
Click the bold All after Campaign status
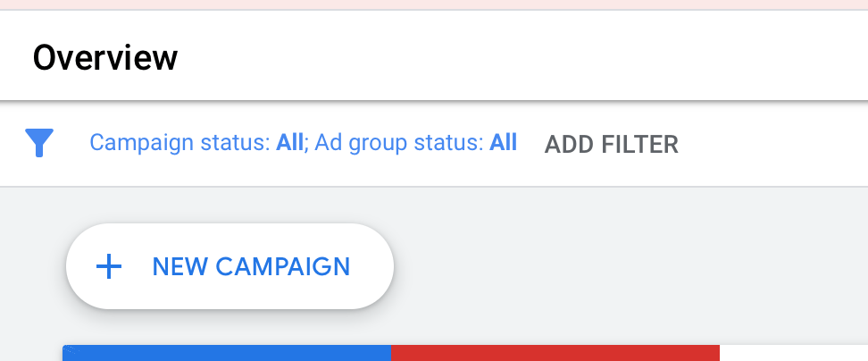289,142
